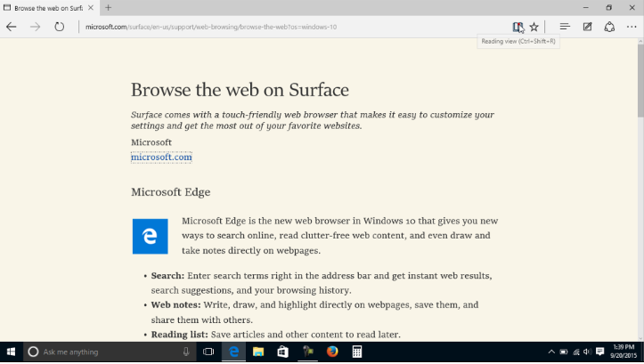Click the Cortana microphone icon
The width and height of the screenshot is (644, 364).
point(186,352)
